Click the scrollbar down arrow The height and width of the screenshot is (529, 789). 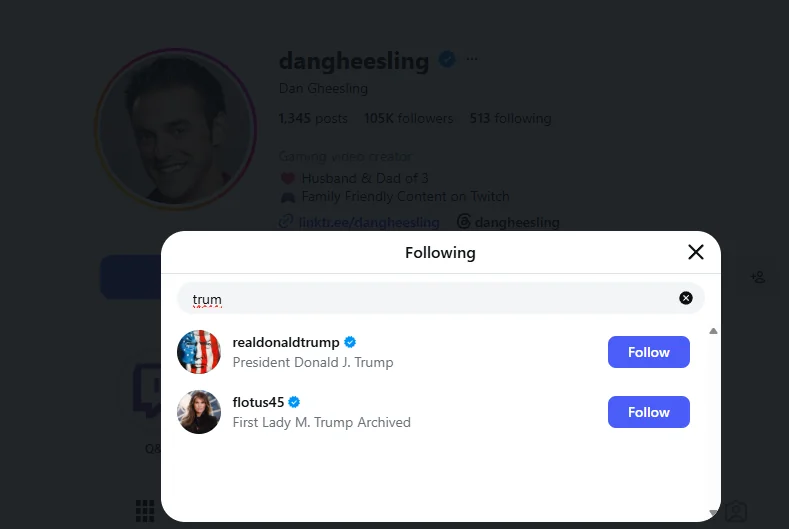click(713, 512)
